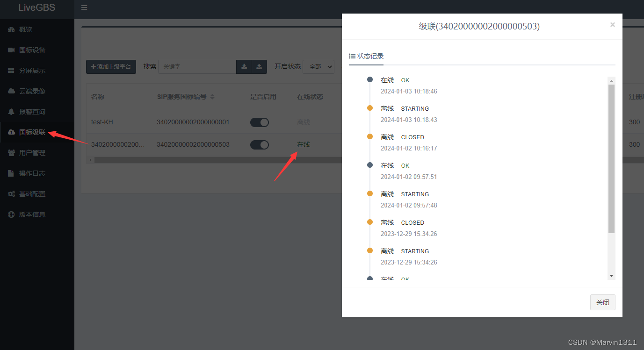The height and width of the screenshot is (350, 644).
Task: Click the 名称 column header
Action: tap(98, 97)
